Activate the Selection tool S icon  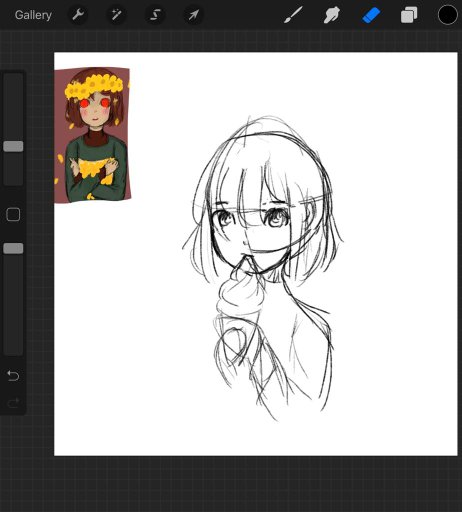coord(155,15)
